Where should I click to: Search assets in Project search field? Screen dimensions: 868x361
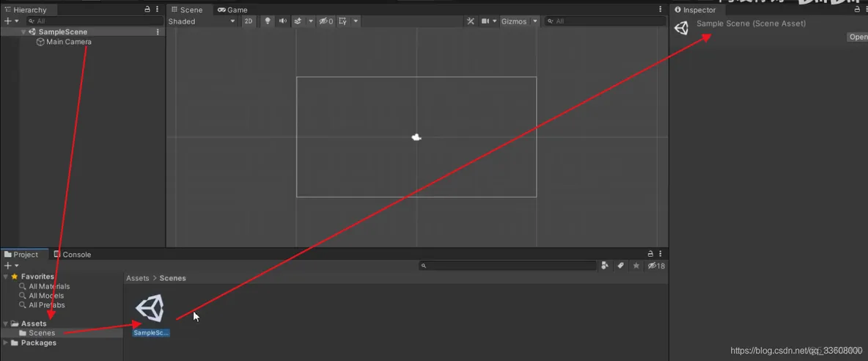pos(507,266)
